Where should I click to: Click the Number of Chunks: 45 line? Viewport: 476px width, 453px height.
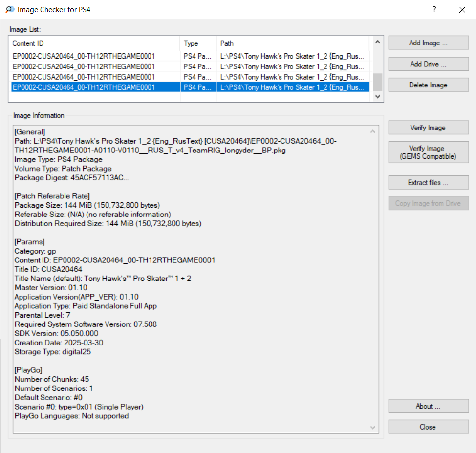tap(52, 379)
